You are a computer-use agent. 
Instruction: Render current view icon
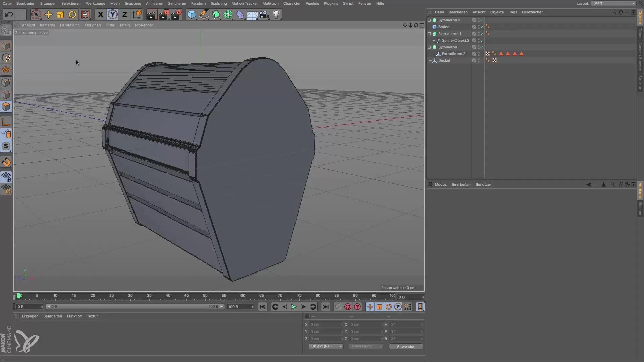tap(152, 14)
